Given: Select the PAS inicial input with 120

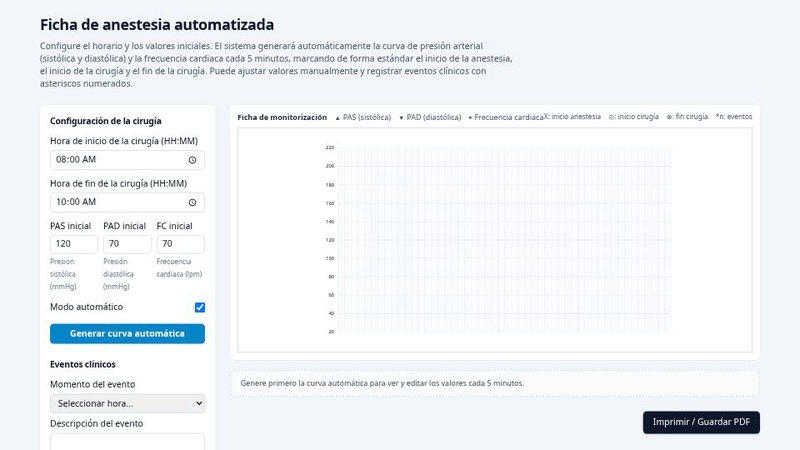Looking at the screenshot, I should pos(74,244).
